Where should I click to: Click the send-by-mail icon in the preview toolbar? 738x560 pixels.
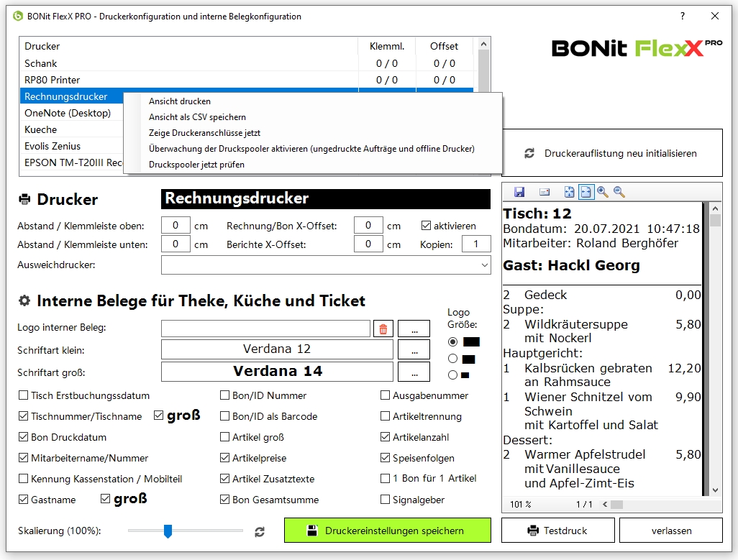point(545,192)
